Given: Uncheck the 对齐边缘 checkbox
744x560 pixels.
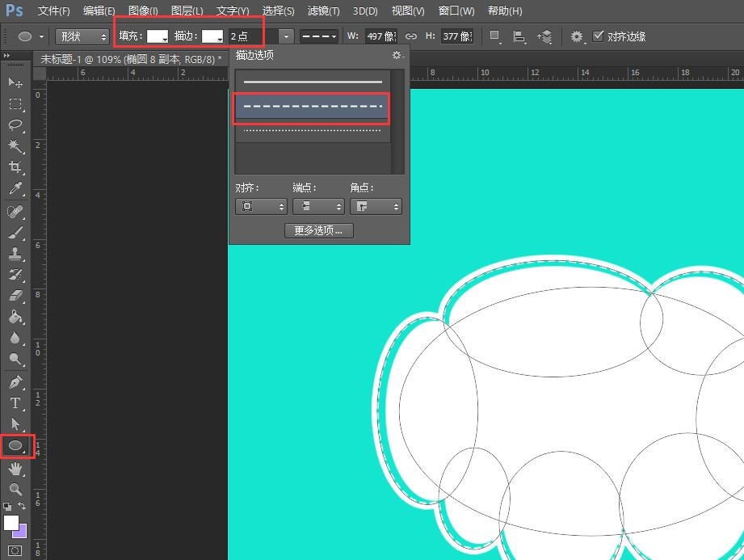Looking at the screenshot, I should pos(598,36).
